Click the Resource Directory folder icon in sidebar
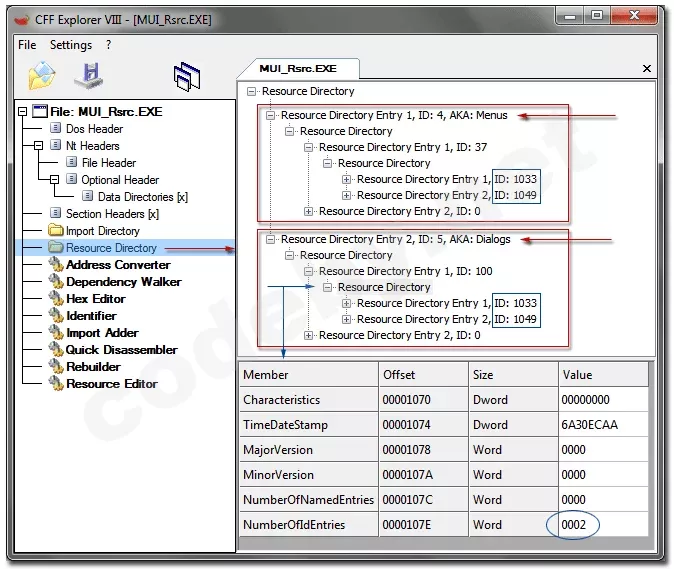674x569 pixels. click(x=55, y=247)
